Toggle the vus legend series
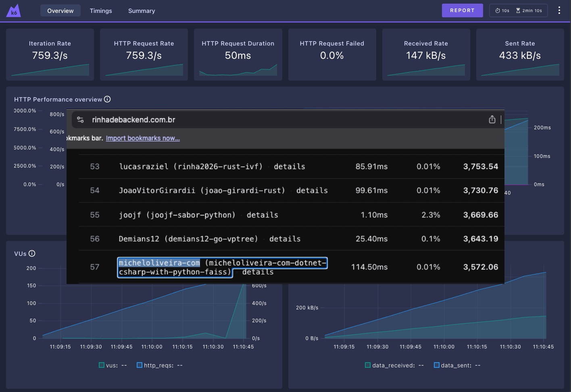The height and width of the screenshot is (392, 571). 113,365
